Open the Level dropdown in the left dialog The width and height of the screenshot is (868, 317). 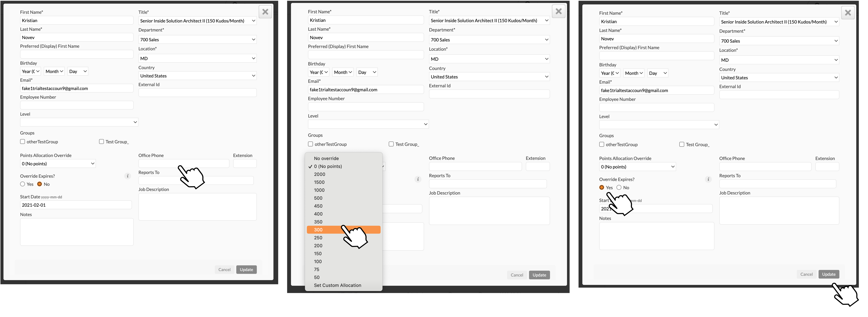tap(79, 122)
